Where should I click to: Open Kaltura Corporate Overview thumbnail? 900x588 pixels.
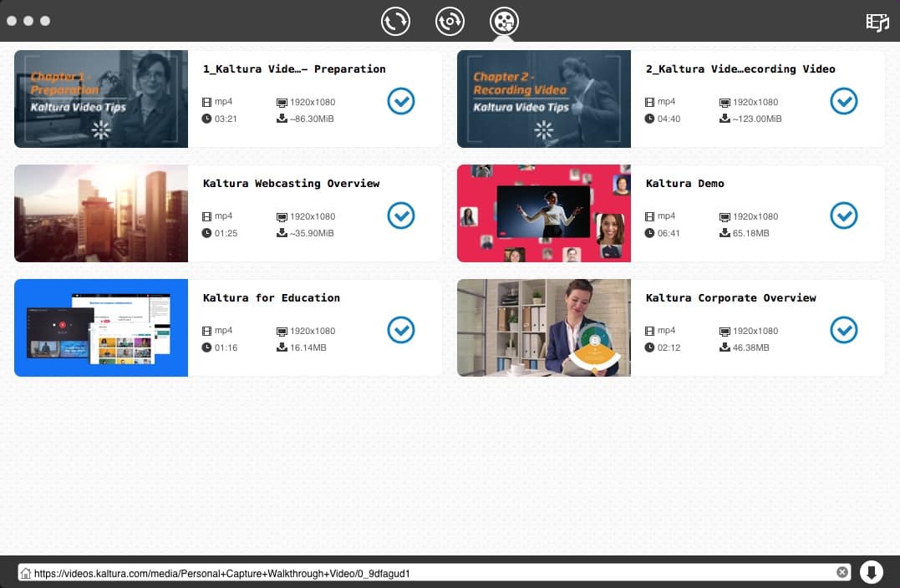point(543,327)
